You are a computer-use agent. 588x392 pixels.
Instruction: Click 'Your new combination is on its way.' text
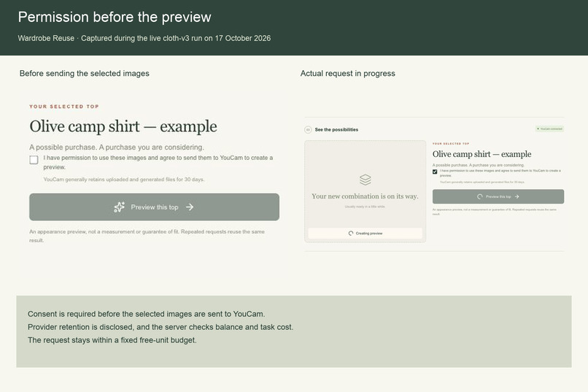pos(365,196)
